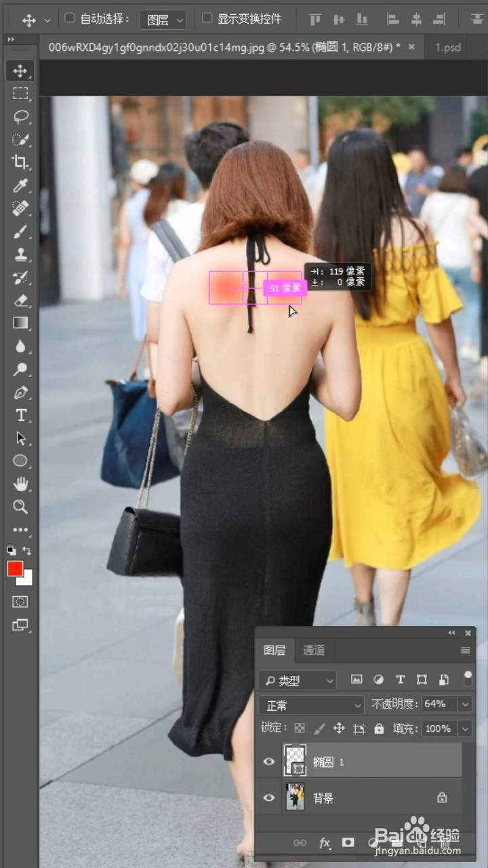This screenshot has width=488, height=868.
Task: Add a layer mask button
Action: [x=348, y=842]
